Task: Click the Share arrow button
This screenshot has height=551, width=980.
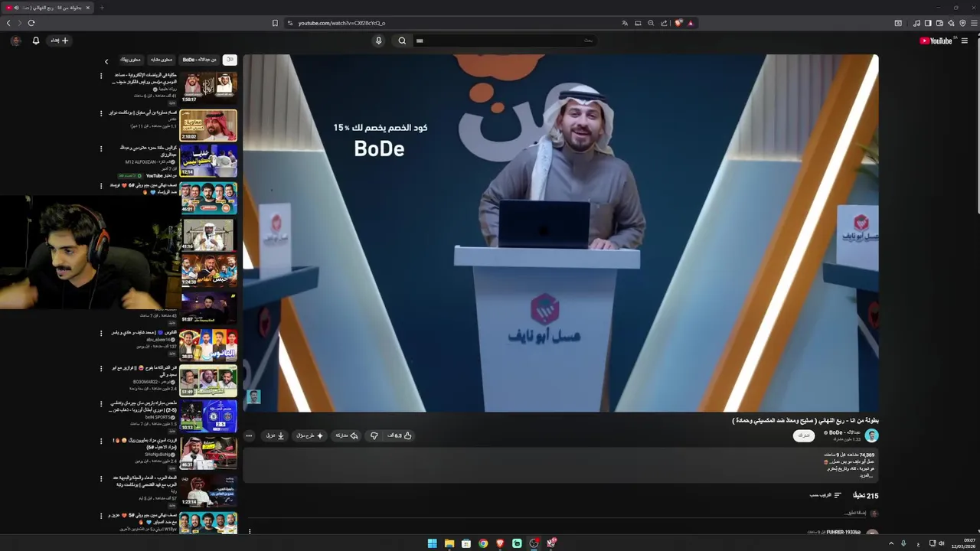Action: (x=347, y=435)
